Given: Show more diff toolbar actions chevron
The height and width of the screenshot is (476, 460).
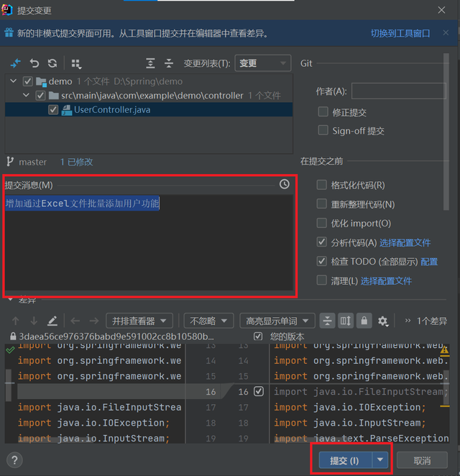Looking at the screenshot, I should pos(408,321).
